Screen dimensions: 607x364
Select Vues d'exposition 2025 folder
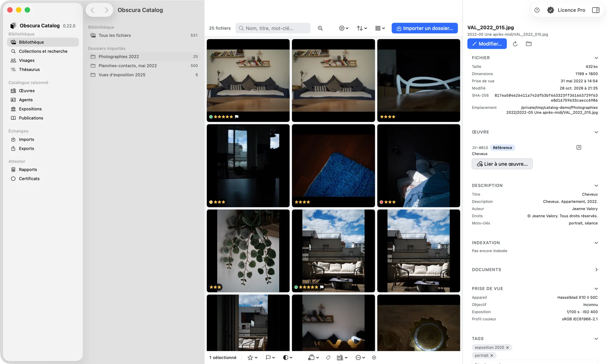(144, 75)
